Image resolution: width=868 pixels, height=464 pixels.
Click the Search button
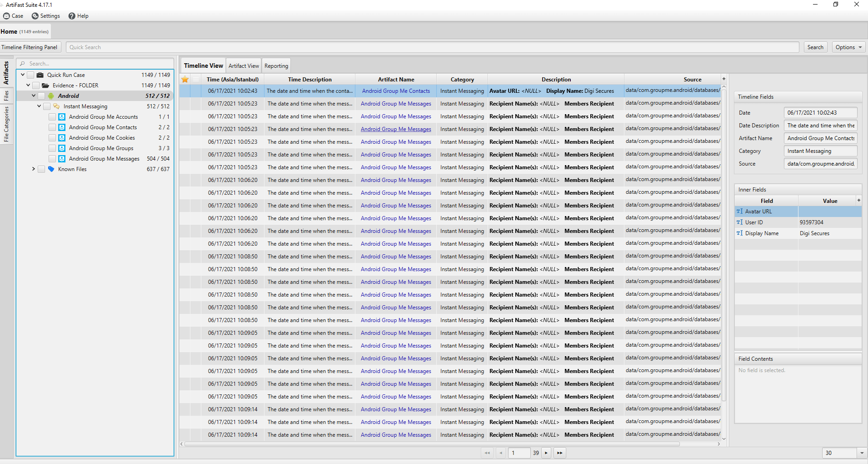click(815, 47)
